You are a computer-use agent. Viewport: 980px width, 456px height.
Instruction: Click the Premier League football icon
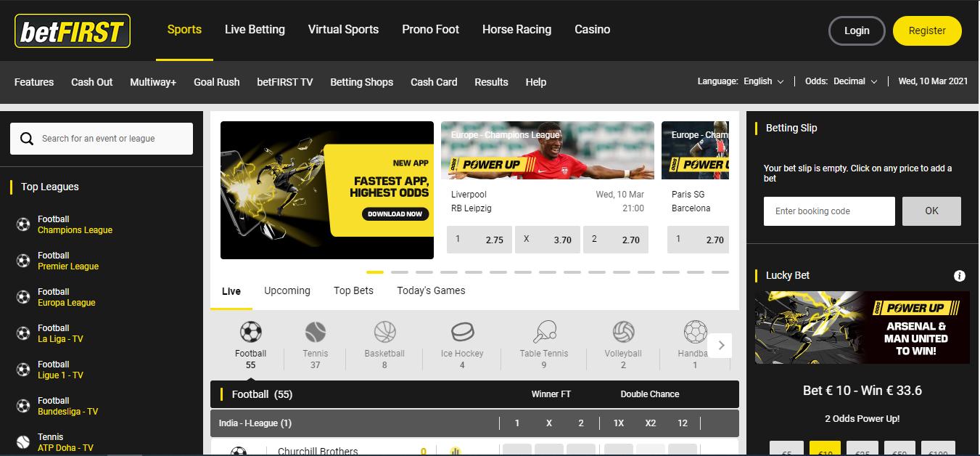click(x=23, y=261)
